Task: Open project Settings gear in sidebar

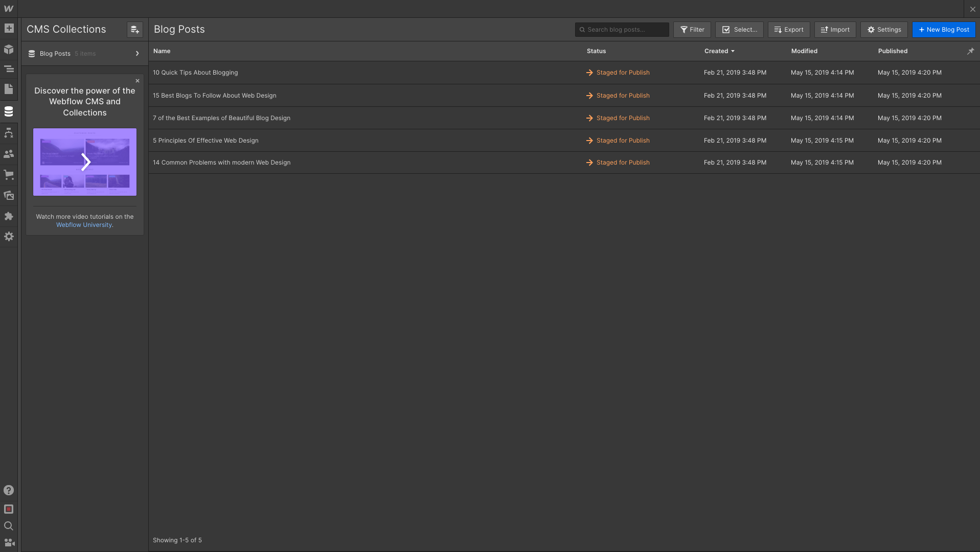Action: click(9, 237)
